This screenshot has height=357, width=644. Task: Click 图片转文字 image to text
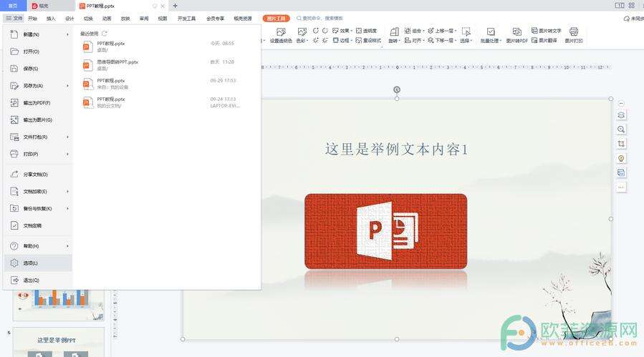pyautogui.click(x=547, y=31)
